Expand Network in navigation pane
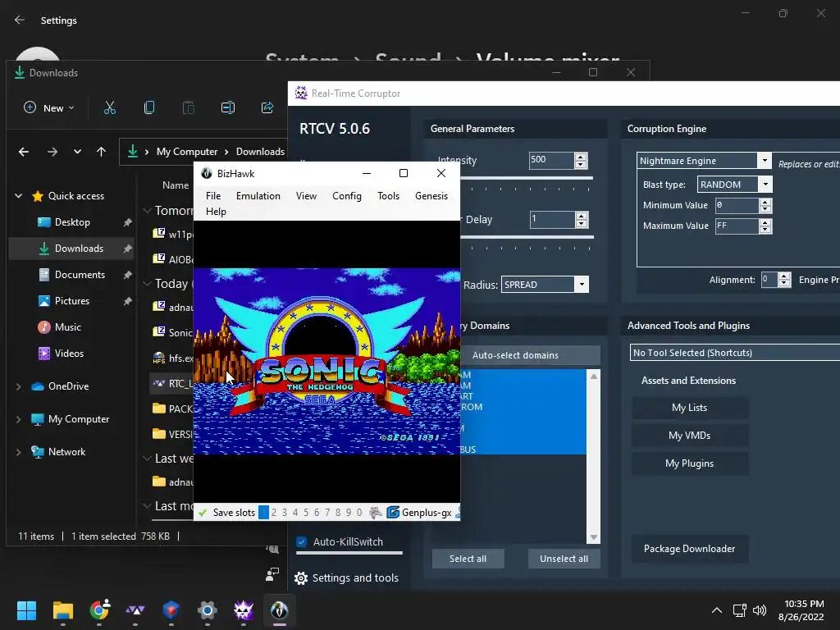 point(18,452)
